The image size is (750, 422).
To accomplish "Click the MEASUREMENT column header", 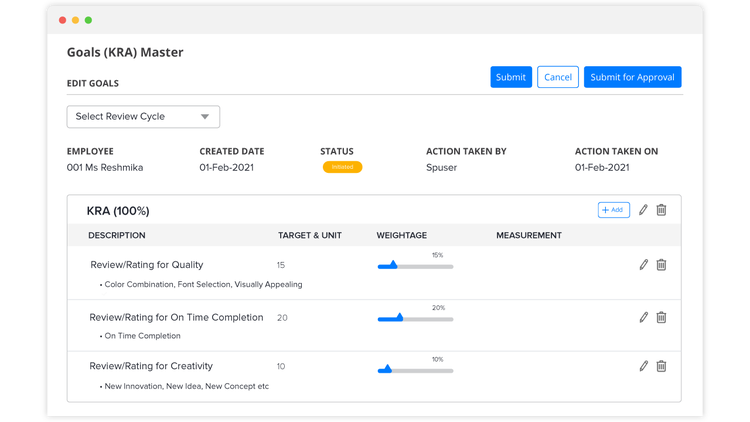I will click(529, 235).
